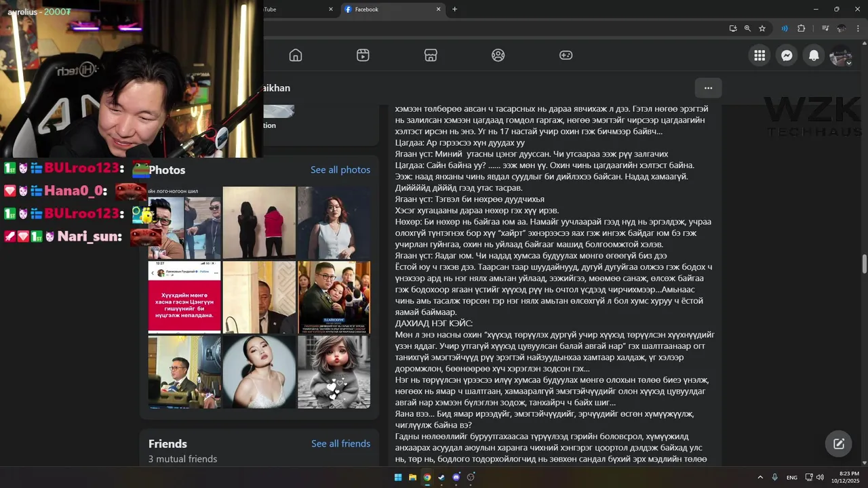Screen dimensions: 868x488
Task: Open volume speaker tray icon
Action: 820,477
